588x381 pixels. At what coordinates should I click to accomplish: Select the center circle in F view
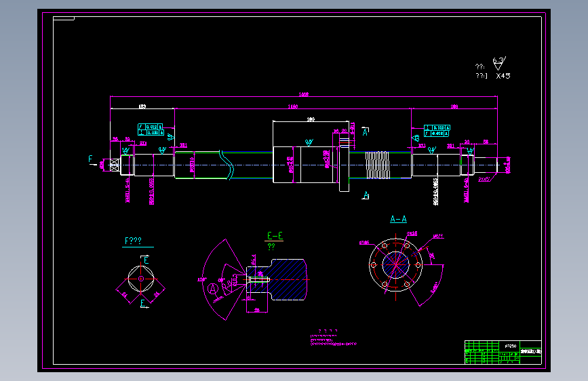[x=141, y=279]
